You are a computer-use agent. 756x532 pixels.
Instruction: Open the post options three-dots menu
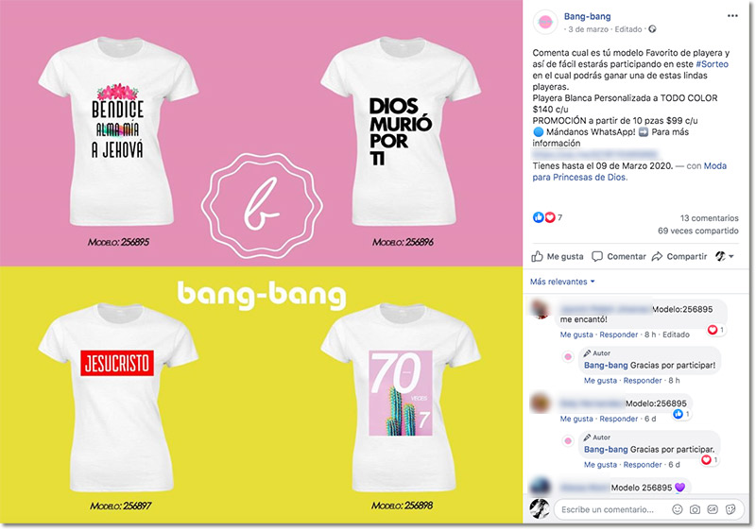pos(733,16)
